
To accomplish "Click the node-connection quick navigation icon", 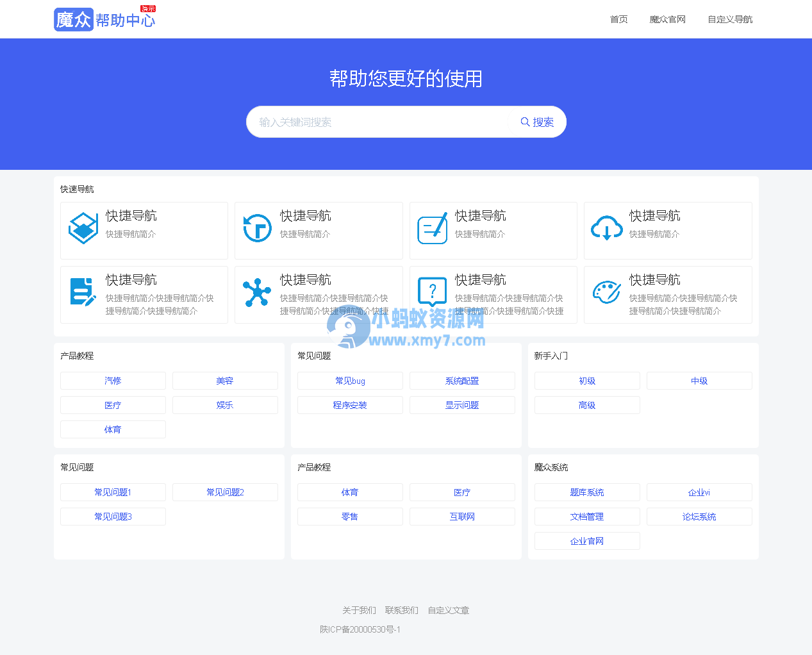I will tap(257, 293).
